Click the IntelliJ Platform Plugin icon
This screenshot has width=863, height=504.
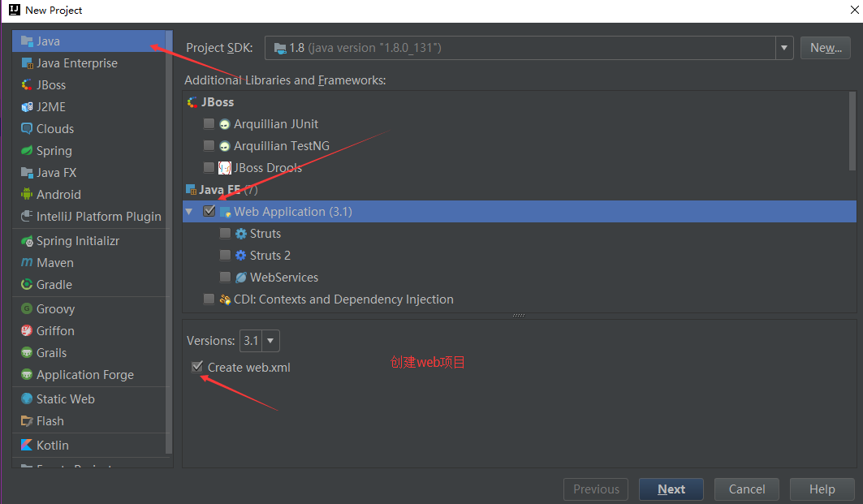click(x=27, y=216)
